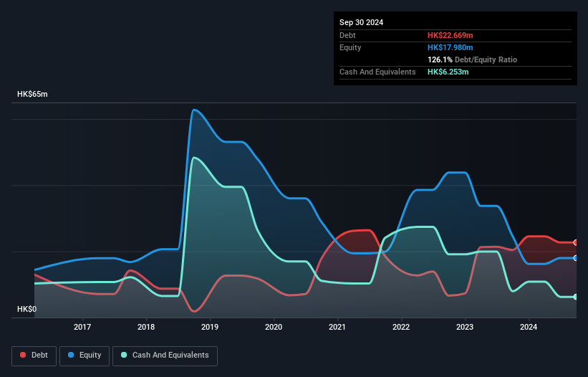Click the red Debt endpoint marker
The width and height of the screenshot is (588, 377).
(576, 243)
